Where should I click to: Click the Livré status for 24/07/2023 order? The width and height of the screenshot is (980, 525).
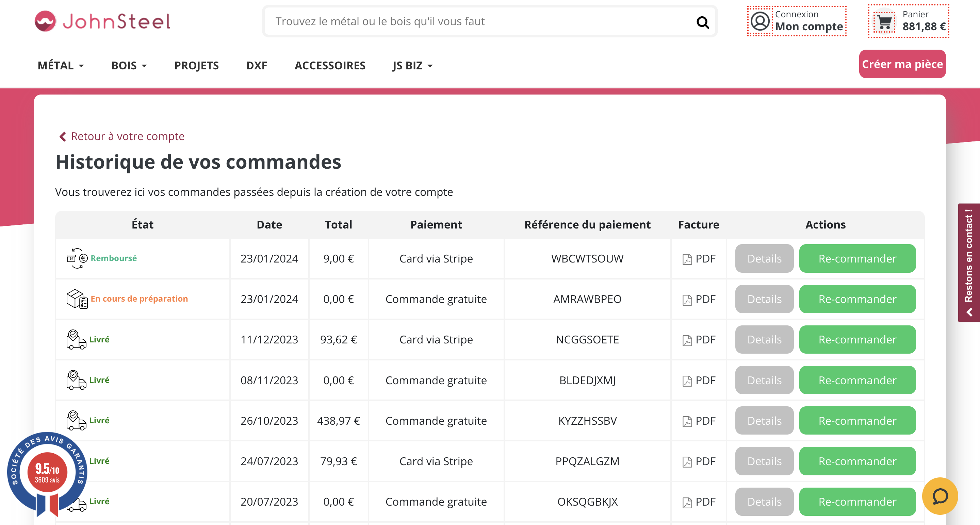(x=99, y=461)
